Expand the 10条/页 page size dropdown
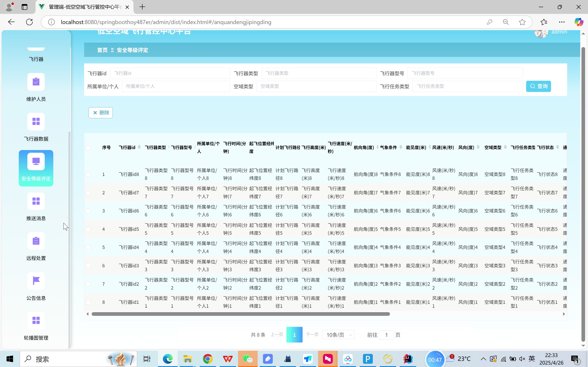This screenshot has height=367, width=588. (x=338, y=335)
